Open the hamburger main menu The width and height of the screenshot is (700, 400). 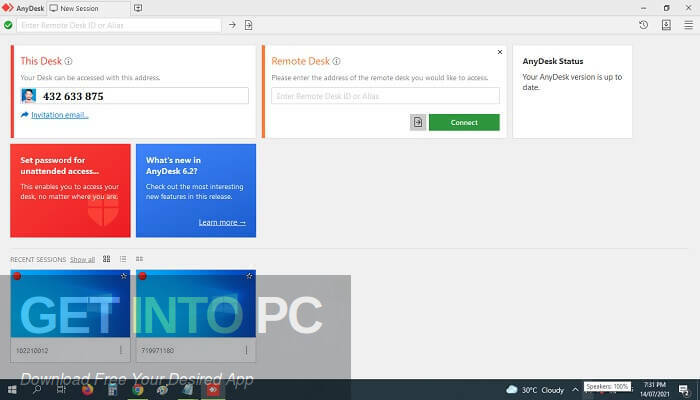688,25
